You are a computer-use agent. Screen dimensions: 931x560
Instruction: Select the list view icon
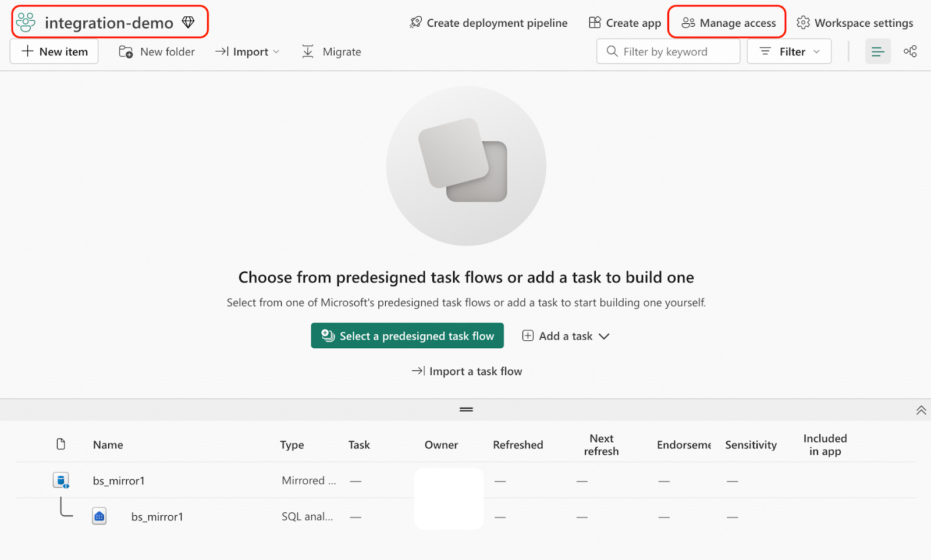[877, 52]
